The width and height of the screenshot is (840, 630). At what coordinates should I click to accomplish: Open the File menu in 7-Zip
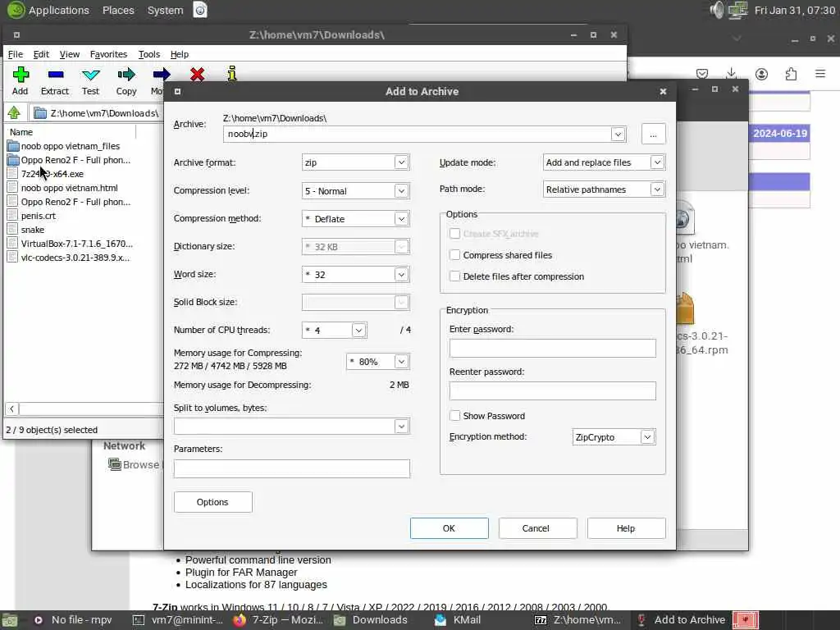click(16, 54)
